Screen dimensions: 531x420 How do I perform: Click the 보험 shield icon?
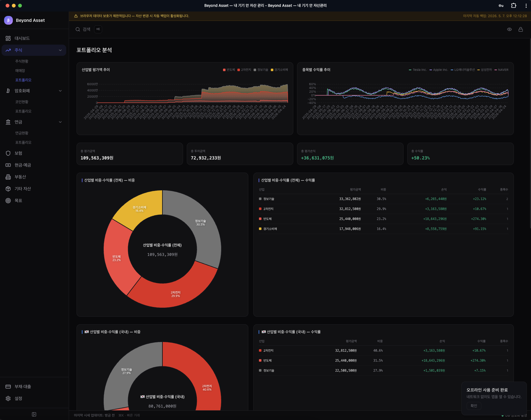pos(8,153)
